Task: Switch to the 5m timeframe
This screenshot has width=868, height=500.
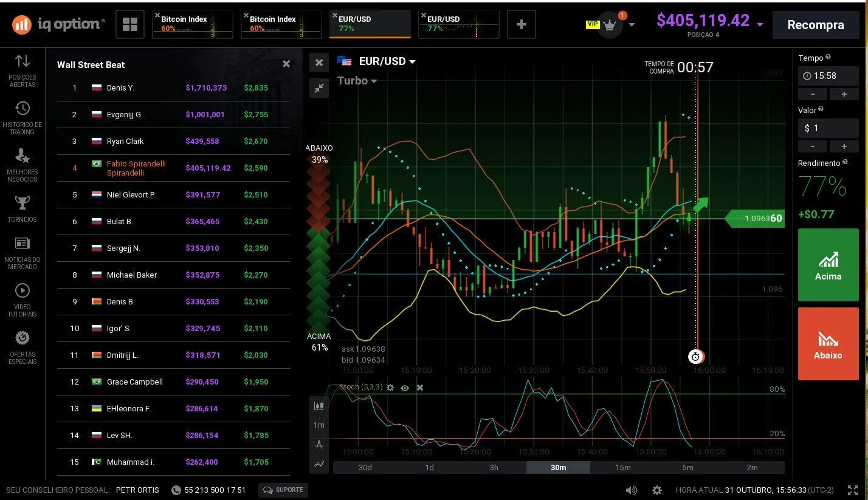Action: tap(687, 467)
